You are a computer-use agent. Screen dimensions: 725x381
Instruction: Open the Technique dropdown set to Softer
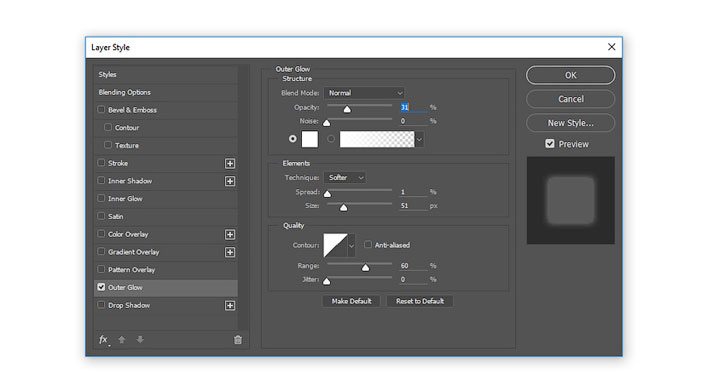[345, 178]
